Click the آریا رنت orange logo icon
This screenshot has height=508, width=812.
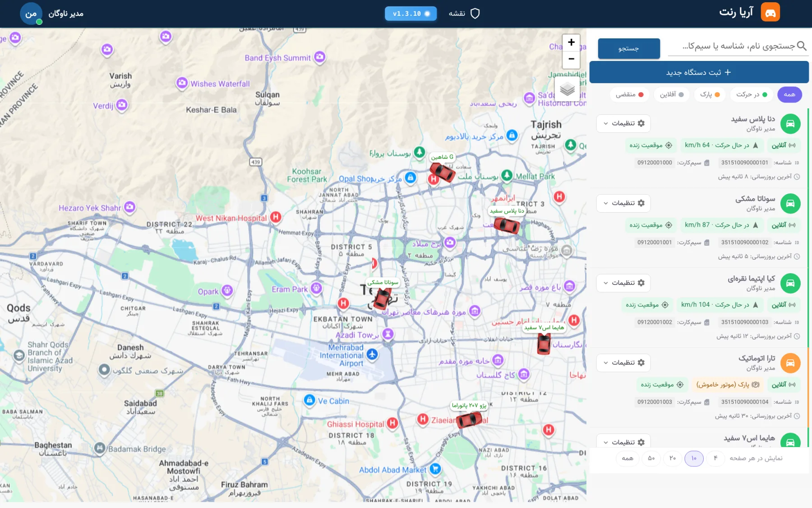770,12
